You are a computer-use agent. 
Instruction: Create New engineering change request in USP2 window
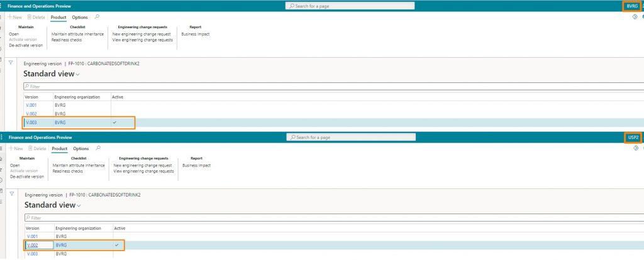(x=143, y=165)
